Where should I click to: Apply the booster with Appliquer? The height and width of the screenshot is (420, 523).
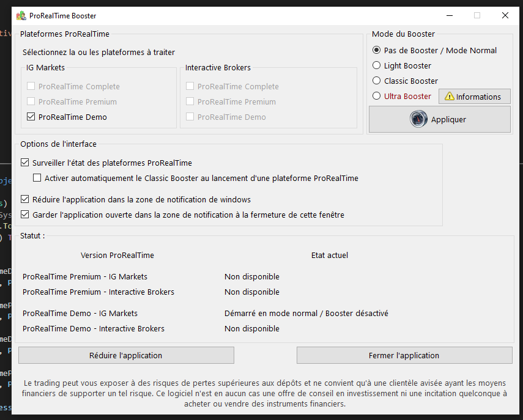click(x=440, y=119)
